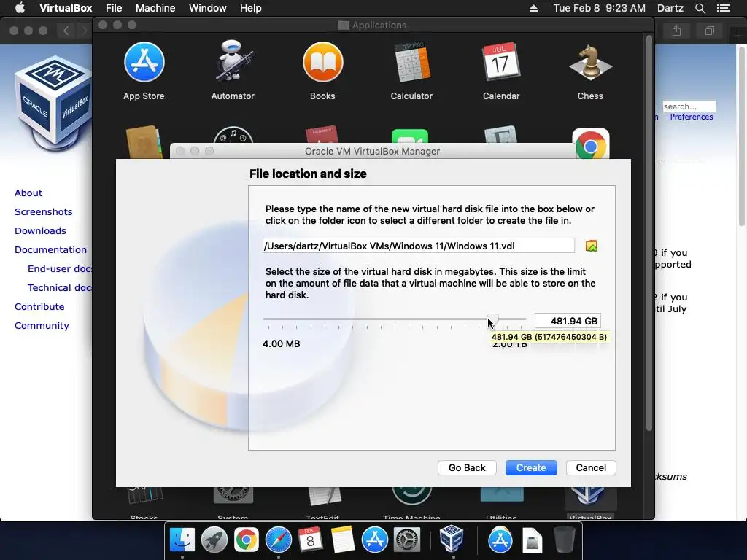Open the Window menu
747x560 pixels.
tap(208, 8)
